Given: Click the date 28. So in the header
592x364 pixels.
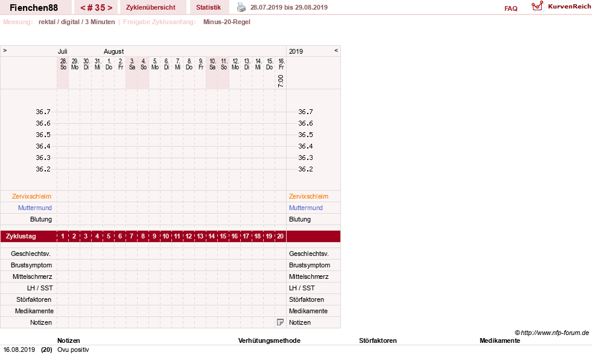Looking at the screenshot, I should [63, 64].
